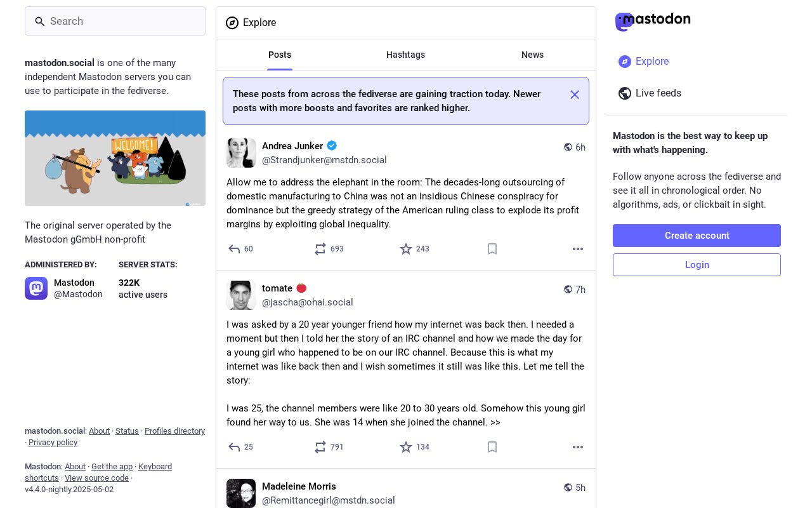Open Live feeds from the sidebar

pyautogui.click(x=650, y=93)
